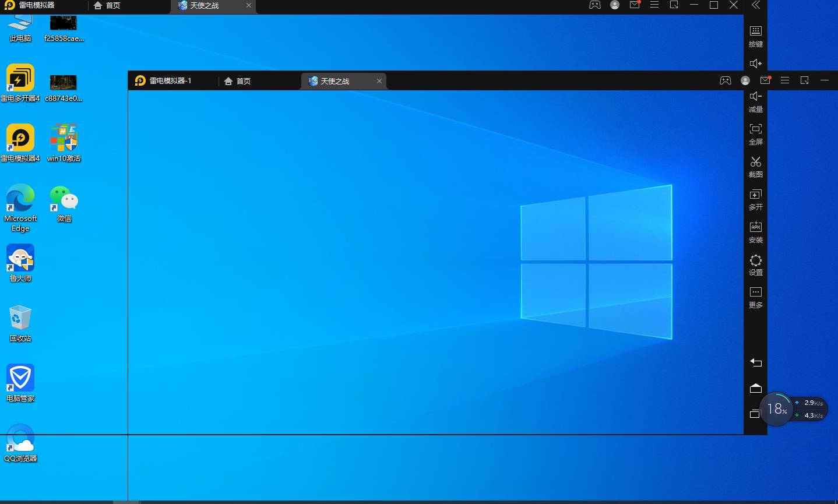
Task: Switch to 首页 tab in 雷电模拟器-1 window
Action: [x=238, y=81]
